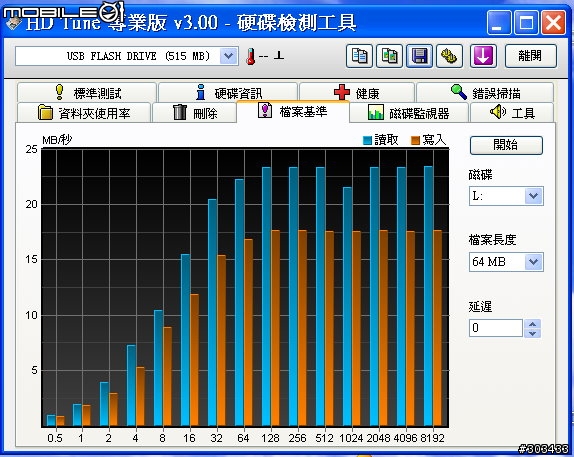The width and height of the screenshot is (574, 457).
Task: Close the HD Tune window
Action: coord(553,23)
